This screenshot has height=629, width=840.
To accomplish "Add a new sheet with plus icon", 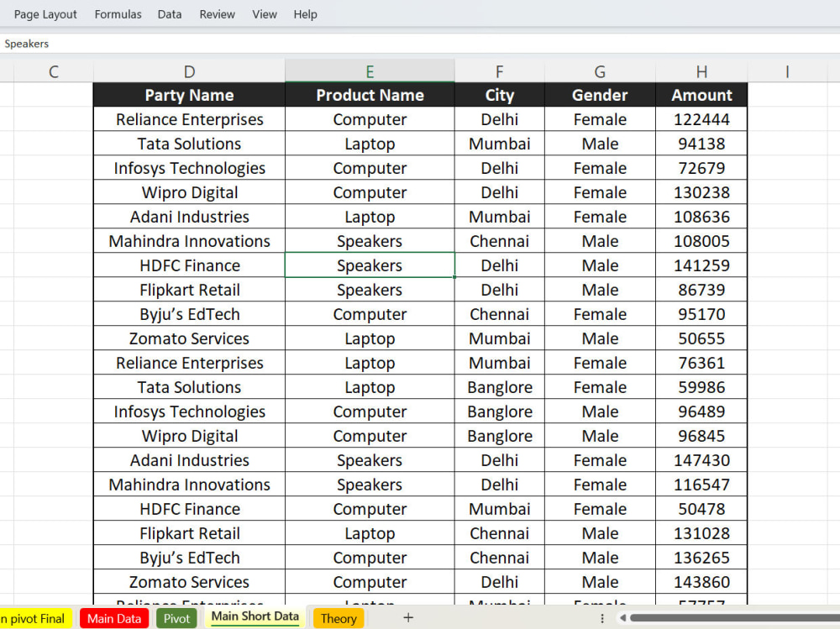I will pos(408,618).
